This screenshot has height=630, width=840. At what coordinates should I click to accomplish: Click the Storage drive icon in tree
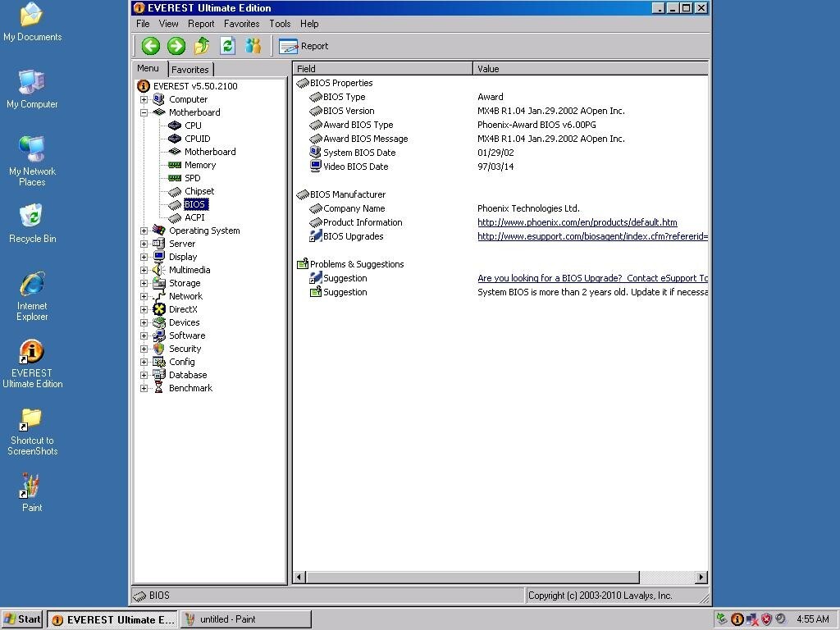point(159,283)
